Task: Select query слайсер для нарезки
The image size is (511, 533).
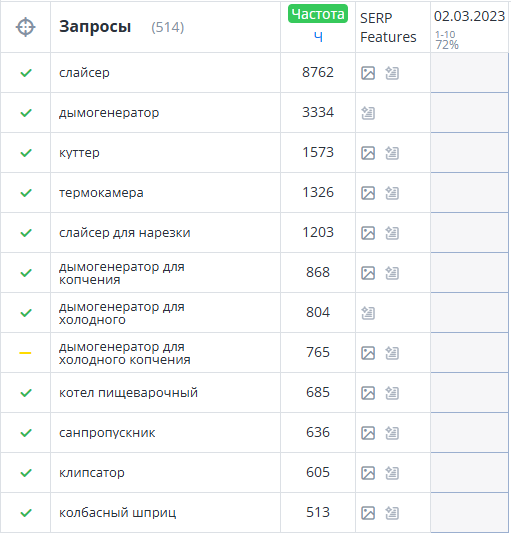Action: (125, 233)
